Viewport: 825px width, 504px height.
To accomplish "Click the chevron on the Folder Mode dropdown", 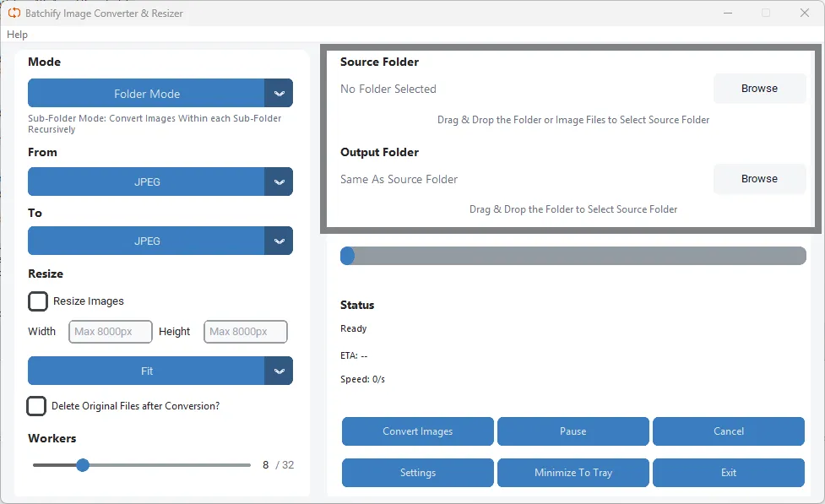I will (x=280, y=93).
